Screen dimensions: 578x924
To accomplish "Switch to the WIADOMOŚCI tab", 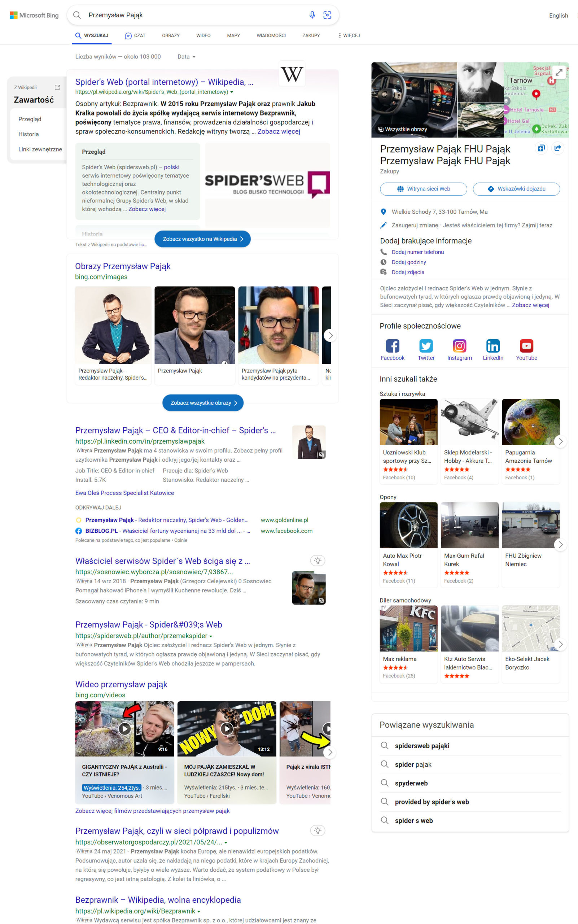I will coord(271,36).
